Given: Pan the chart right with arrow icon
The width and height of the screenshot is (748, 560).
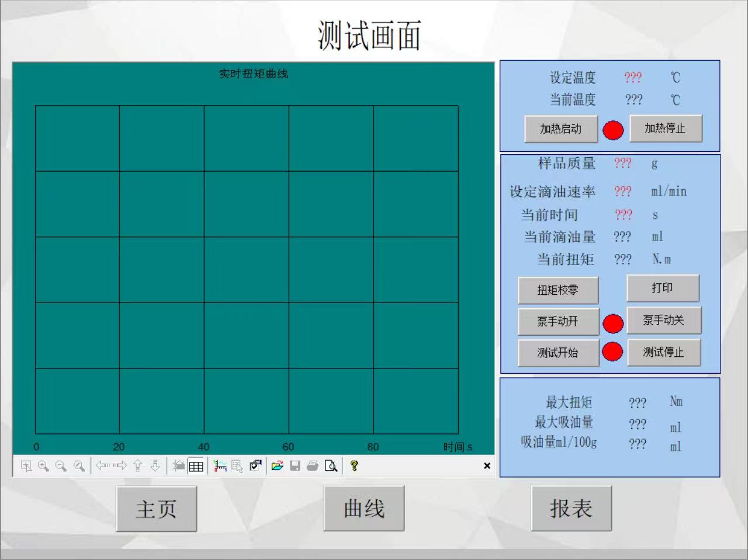Looking at the screenshot, I should (120, 466).
